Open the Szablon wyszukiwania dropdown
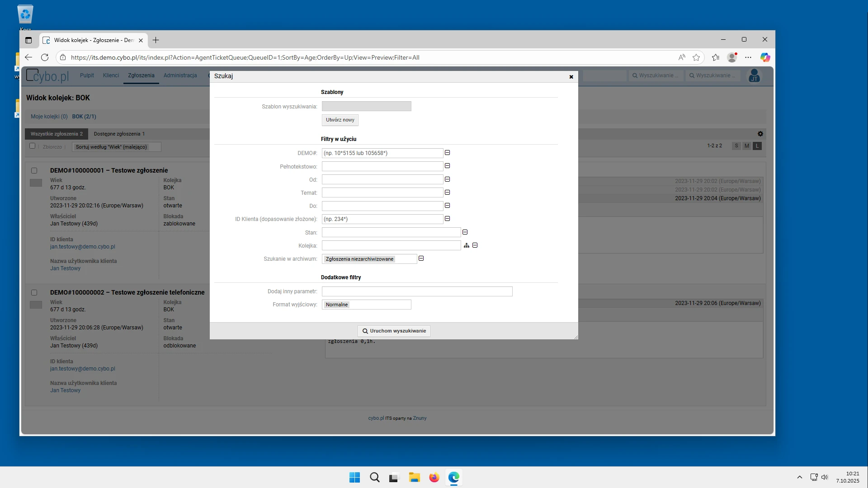Viewport: 868px width, 488px height. 366,107
